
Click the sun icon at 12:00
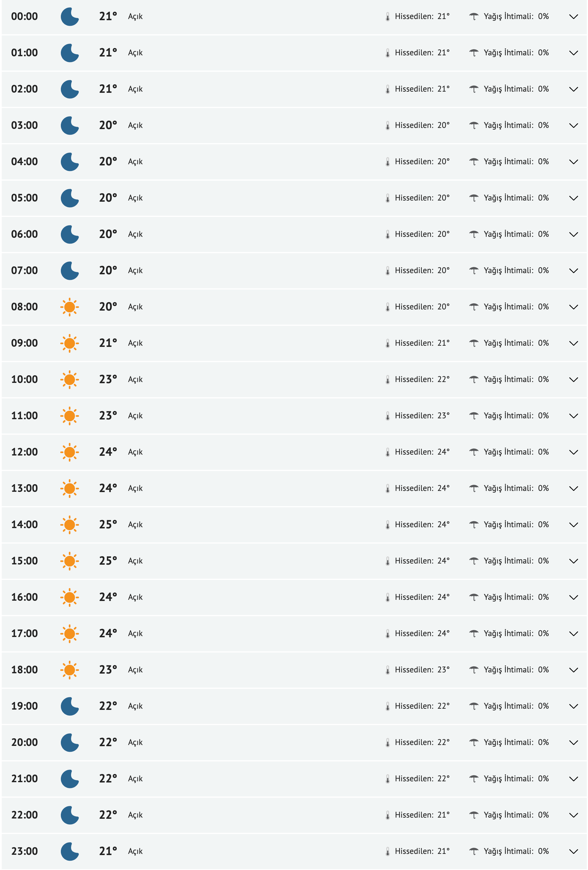[x=70, y=452]
